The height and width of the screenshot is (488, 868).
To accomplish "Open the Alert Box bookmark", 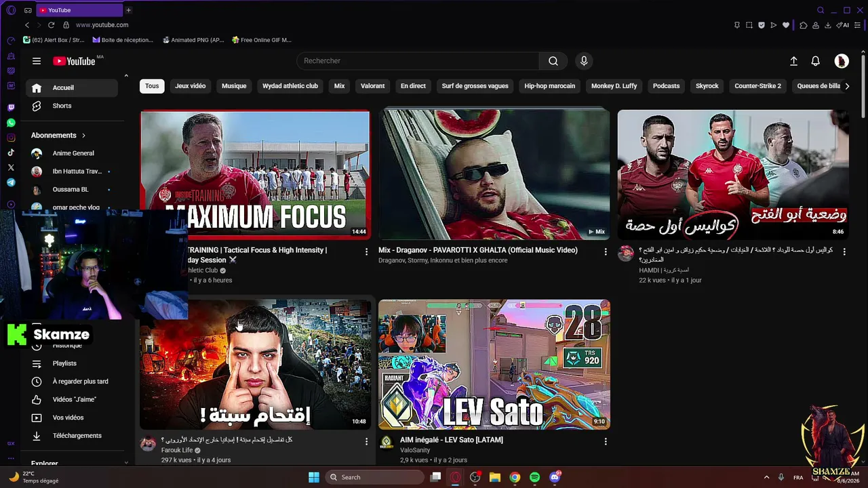I will tap(54, 40).
